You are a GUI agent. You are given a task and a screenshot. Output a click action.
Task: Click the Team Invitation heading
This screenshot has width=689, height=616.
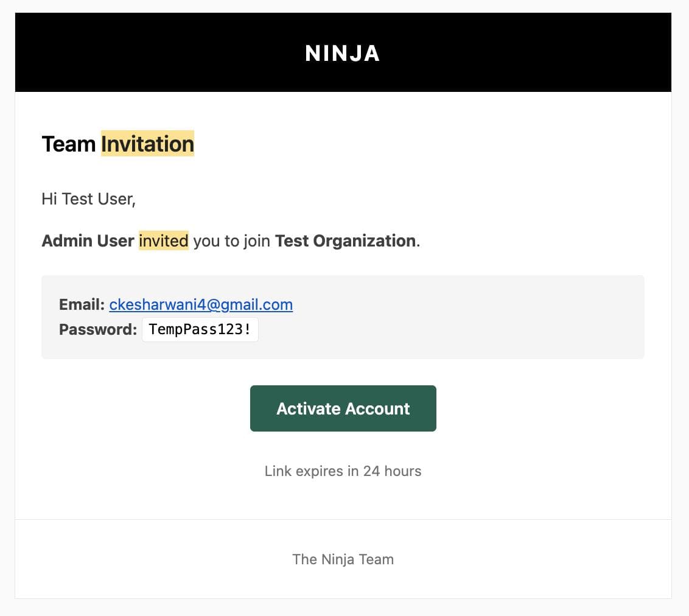click(117, 144)
